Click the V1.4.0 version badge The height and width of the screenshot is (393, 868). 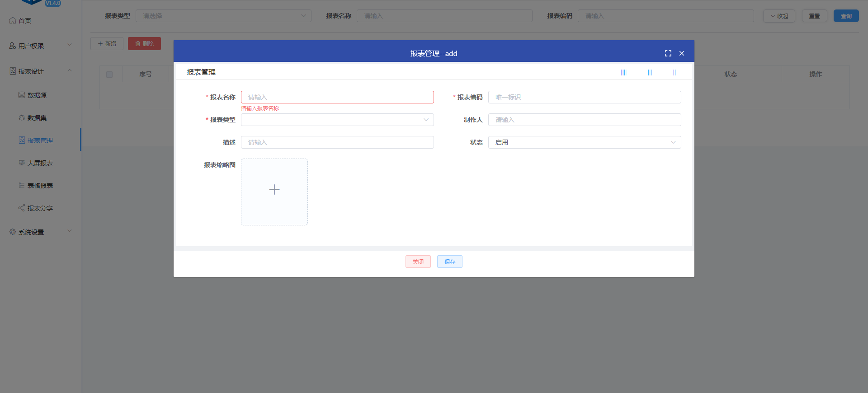click(x=53, y=3)
